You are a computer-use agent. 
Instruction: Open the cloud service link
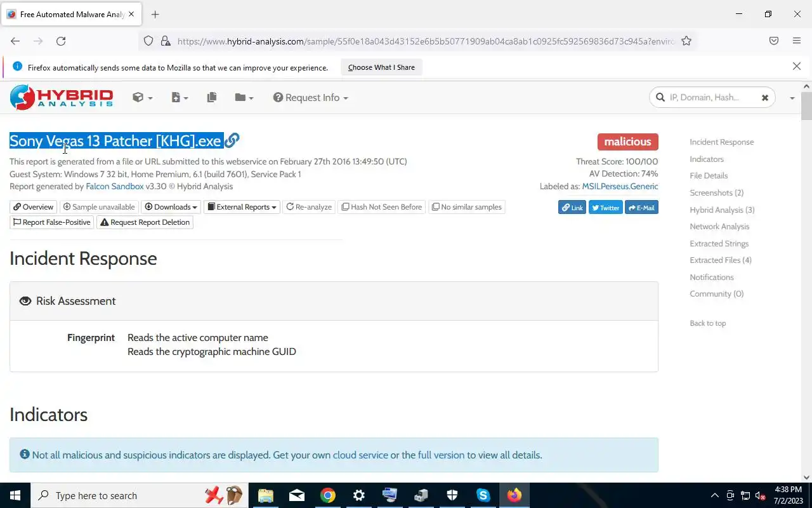click(360, 455)
